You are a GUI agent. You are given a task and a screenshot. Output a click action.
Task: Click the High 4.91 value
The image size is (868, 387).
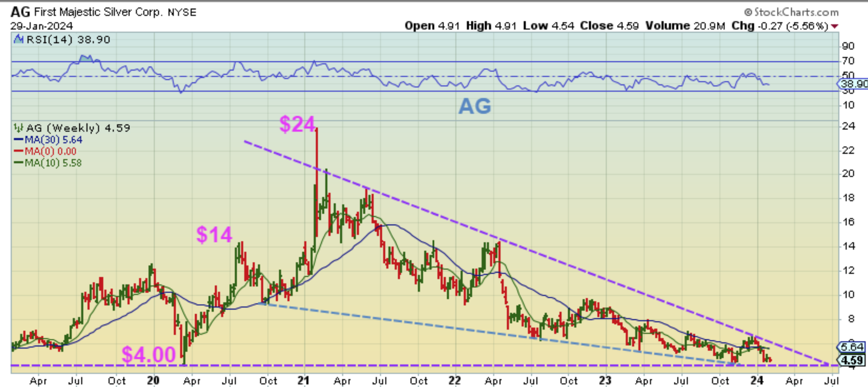click(x=491, y=26)
